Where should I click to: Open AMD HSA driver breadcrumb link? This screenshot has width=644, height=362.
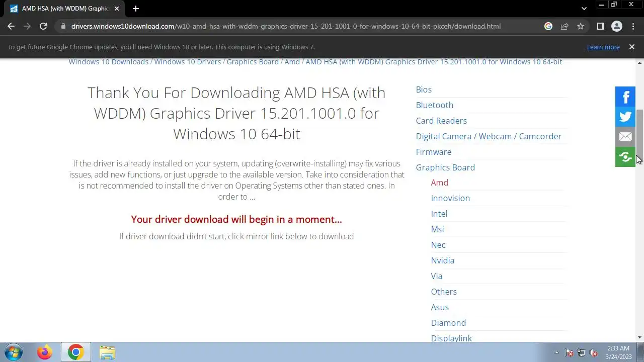(x=434, y=62)
